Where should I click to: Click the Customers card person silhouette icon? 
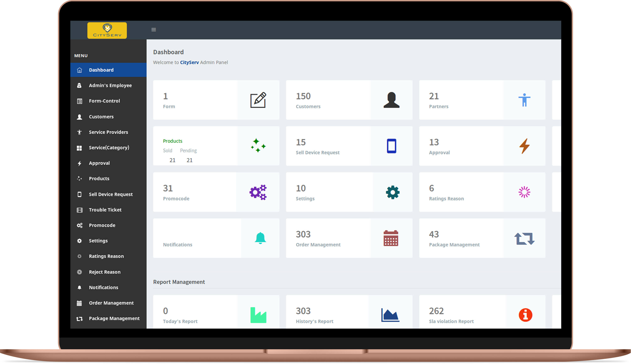pyautogui.click(x=391, y=100)
